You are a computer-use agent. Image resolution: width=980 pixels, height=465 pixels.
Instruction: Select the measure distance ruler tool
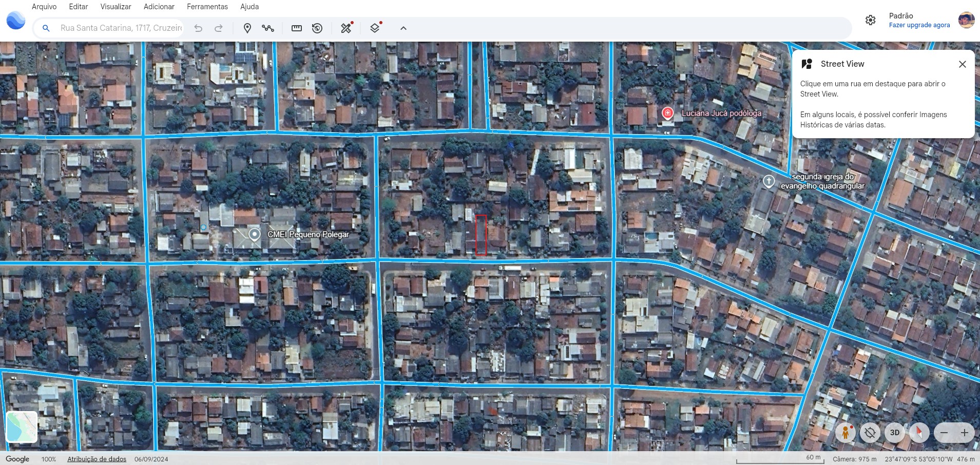(x=297, y=28)
